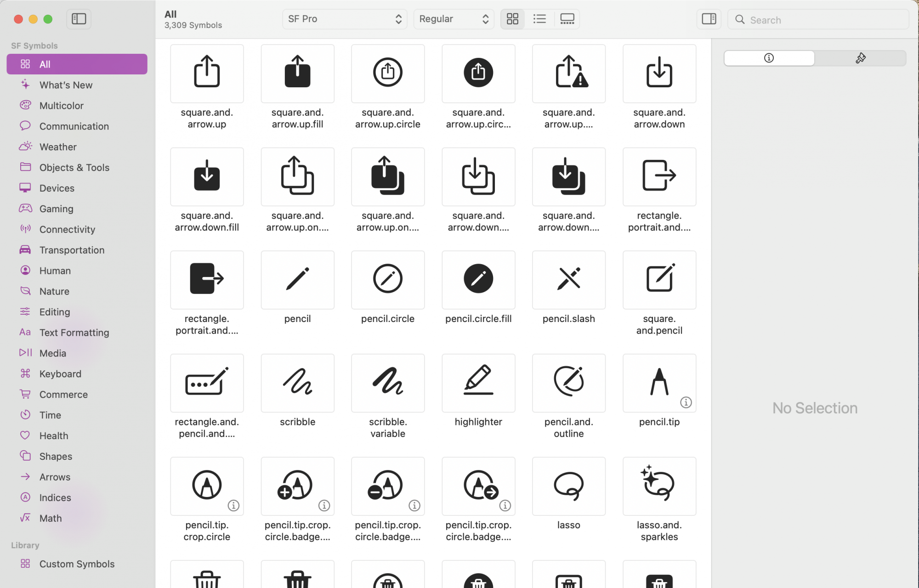The image size is (919, 588).
Task: Select the scribble symbol
Action: (x=297, y=383)
